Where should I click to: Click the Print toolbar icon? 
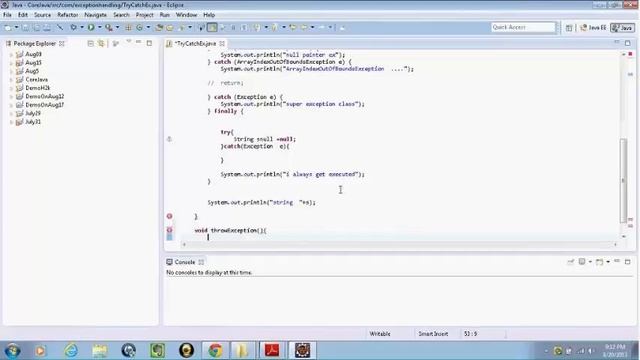coord(47,27)
